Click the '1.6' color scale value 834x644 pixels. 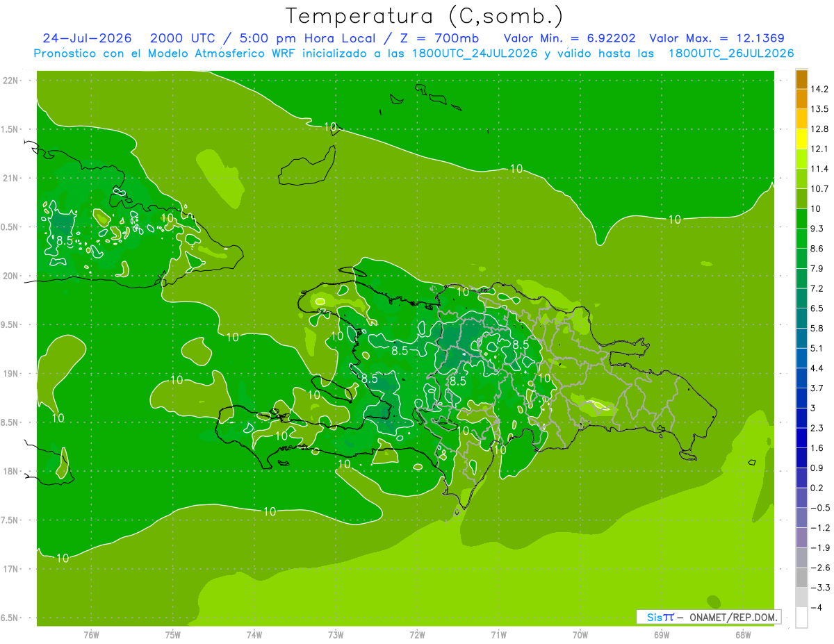click(818, 448)
